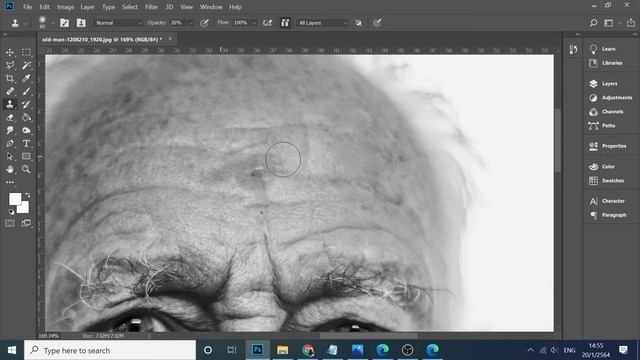
Task: Open the Layer menu
Action: click(87, 7)
